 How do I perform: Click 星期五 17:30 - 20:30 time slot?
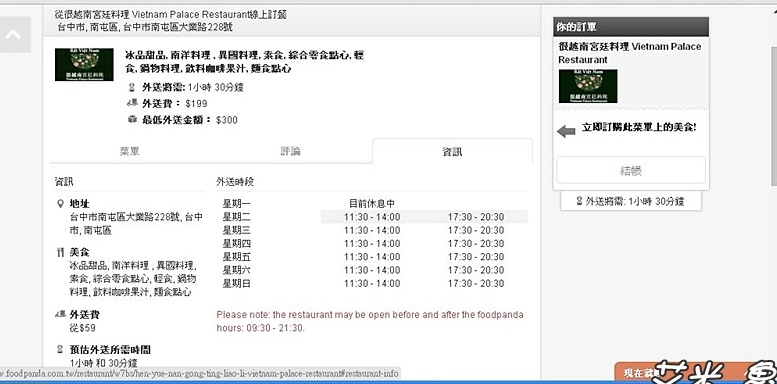(476, 257)
